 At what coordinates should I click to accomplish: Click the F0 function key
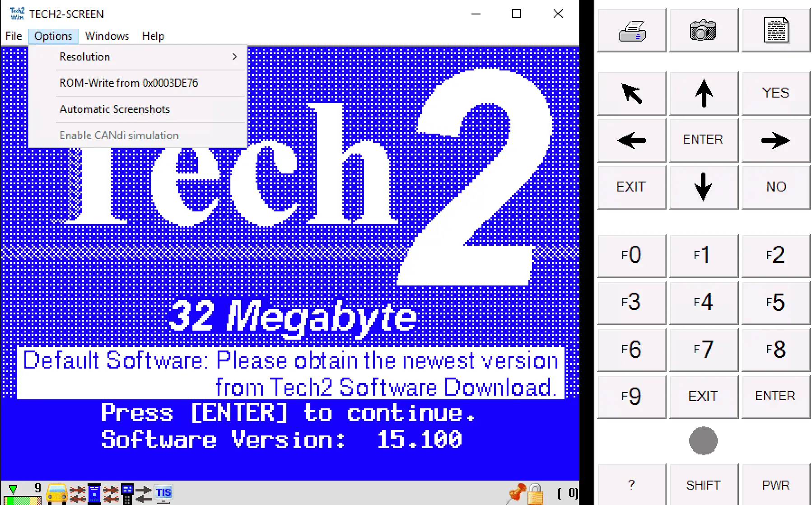pos(631,256)
